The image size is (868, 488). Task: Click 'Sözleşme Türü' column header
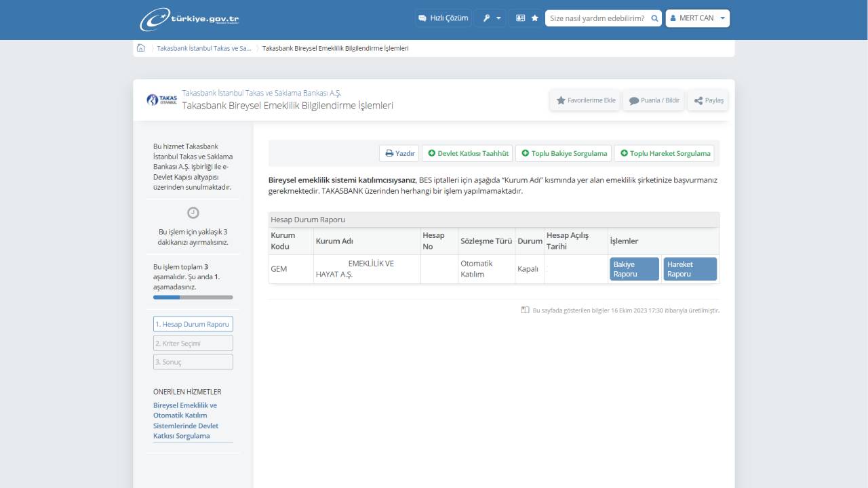(486, 241)
